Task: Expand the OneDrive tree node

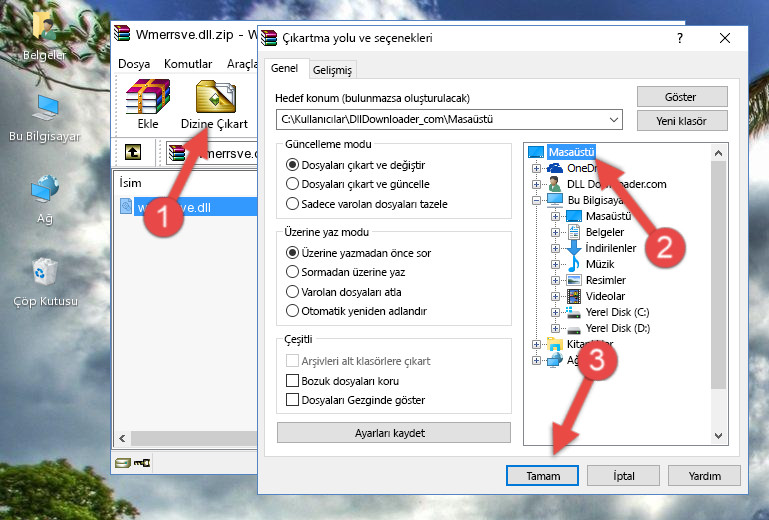Action: tap(537, 168)
